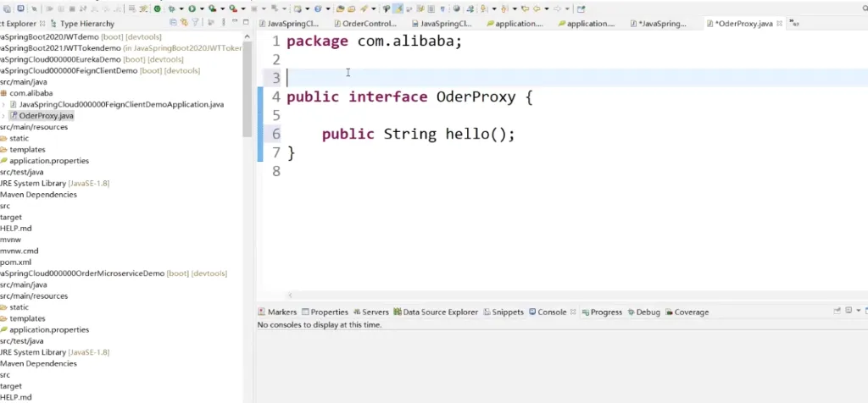
Task: Open the Snippets view tab
Action: tap(504, 312)
